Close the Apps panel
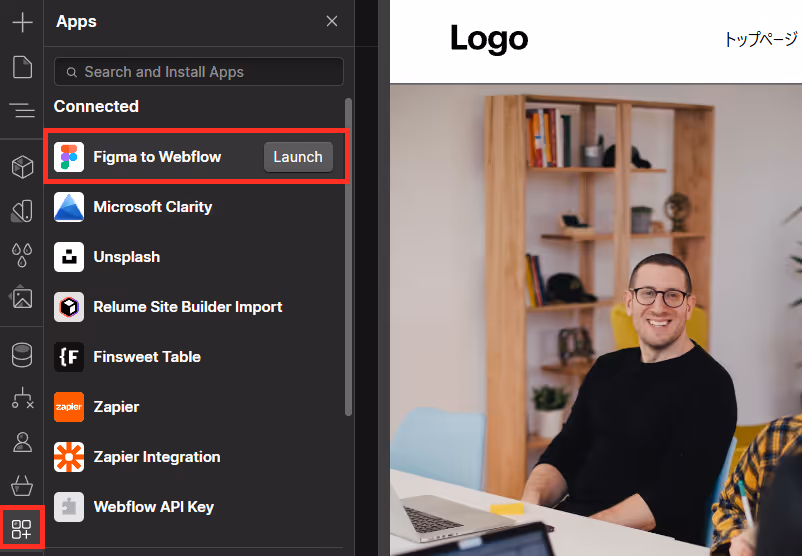802x556 pixels. pyautogui.click(x=332, y=21)
